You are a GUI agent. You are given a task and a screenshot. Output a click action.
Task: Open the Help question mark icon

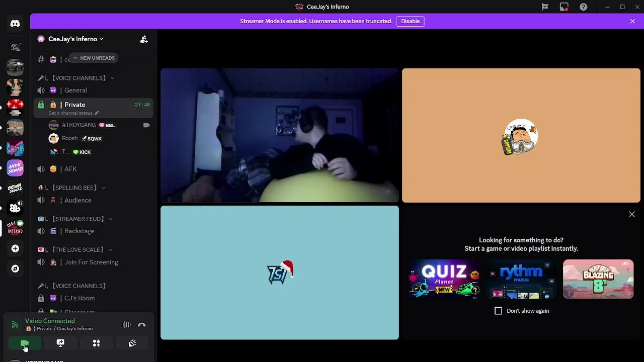click(x=583, y=7)
